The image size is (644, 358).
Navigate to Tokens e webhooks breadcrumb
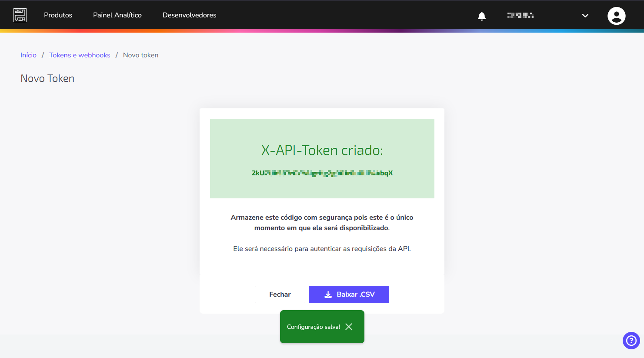80,55
